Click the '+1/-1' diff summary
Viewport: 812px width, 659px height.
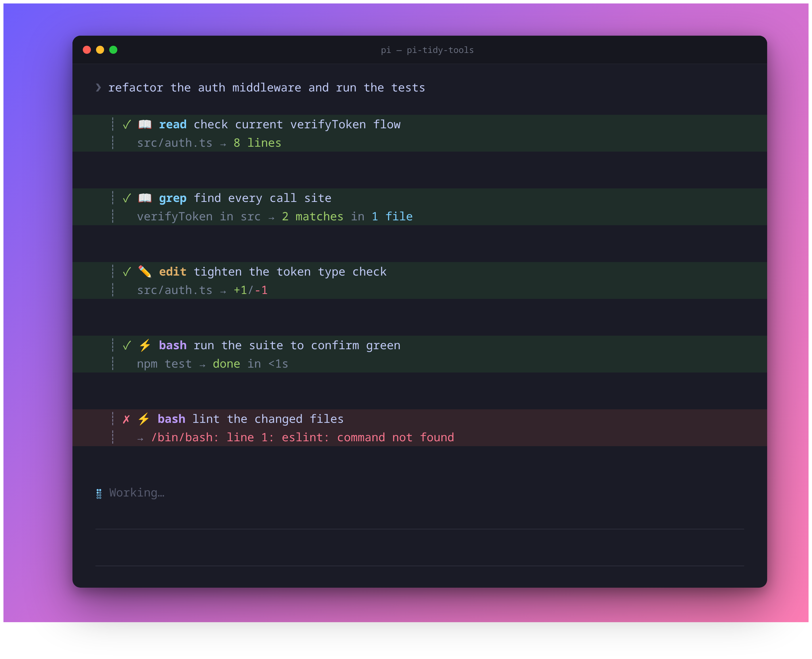click(x=250, y=291)
